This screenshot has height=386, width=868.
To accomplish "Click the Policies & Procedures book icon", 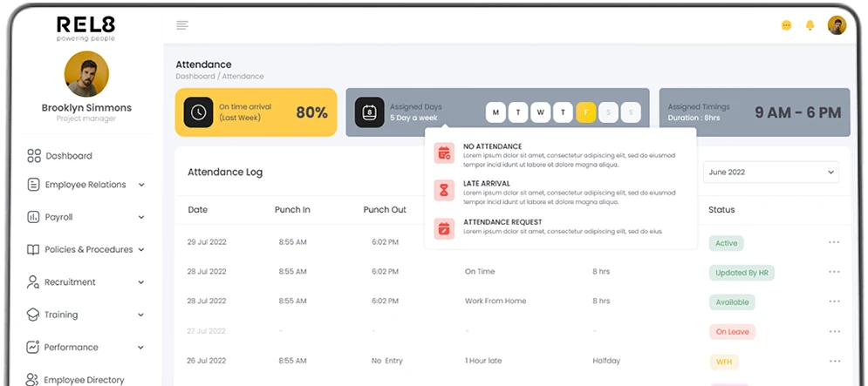I will pos(33,249).
